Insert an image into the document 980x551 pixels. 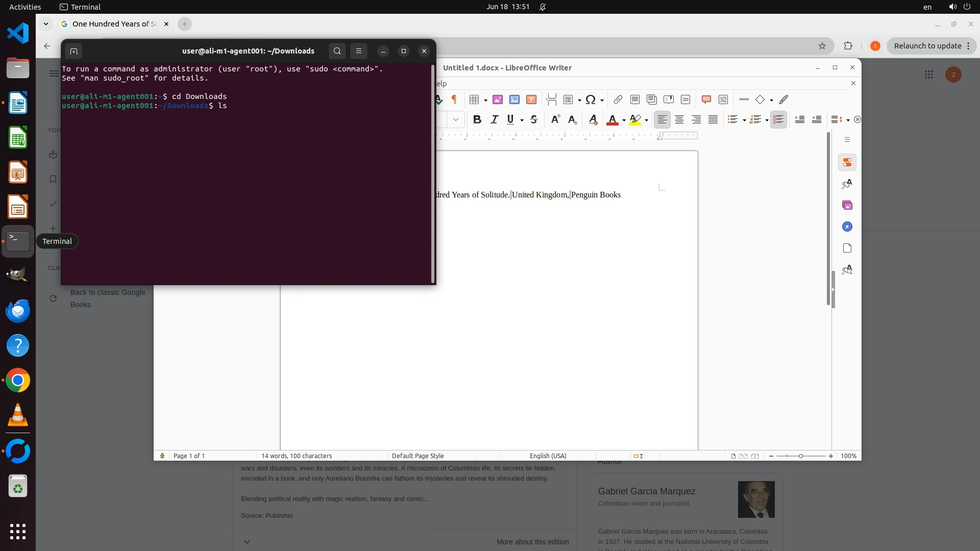497,99
